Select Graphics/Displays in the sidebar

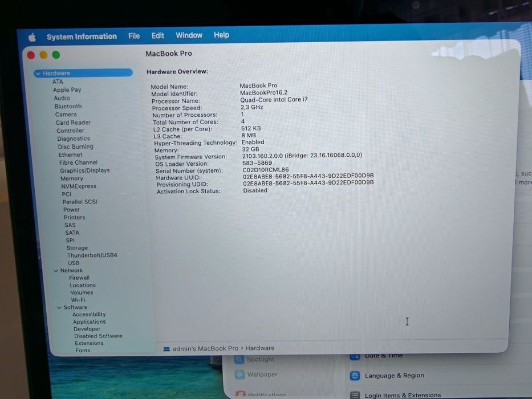[85, 170]
